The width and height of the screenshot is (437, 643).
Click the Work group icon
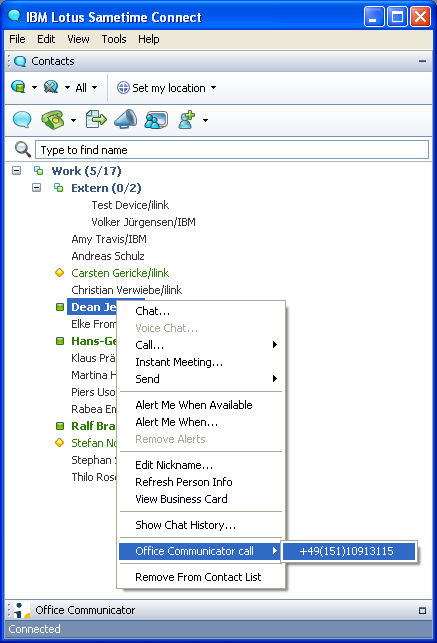click(x=39, y=170)
